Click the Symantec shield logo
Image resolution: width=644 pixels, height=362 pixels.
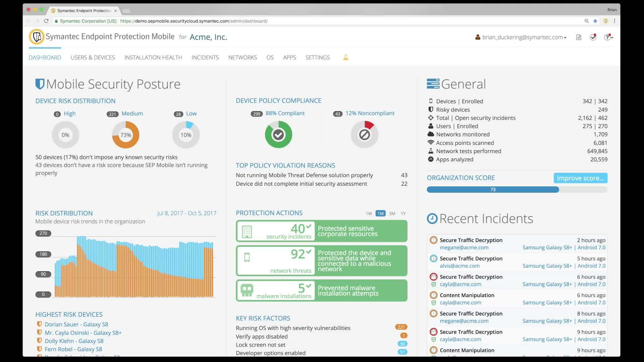(x=37, y=37)
